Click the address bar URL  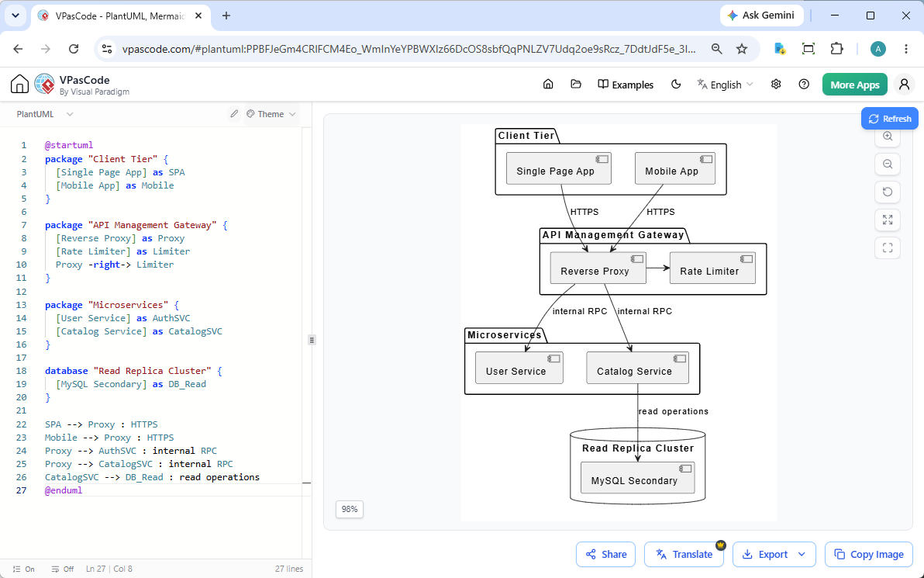pyautogui.click(x=409, y=49)
